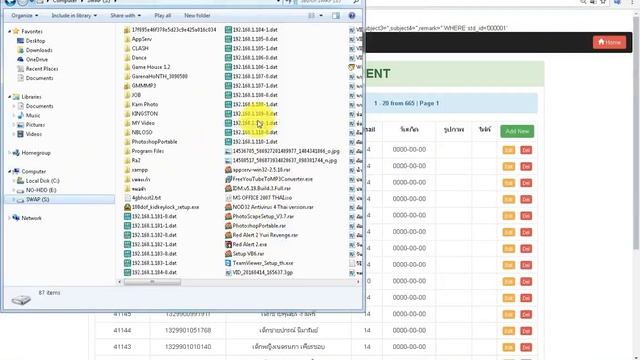This screenshot has width=640, height=360.
Task: Collapse the Favorites tree section
Action: [x=9, y=31]
